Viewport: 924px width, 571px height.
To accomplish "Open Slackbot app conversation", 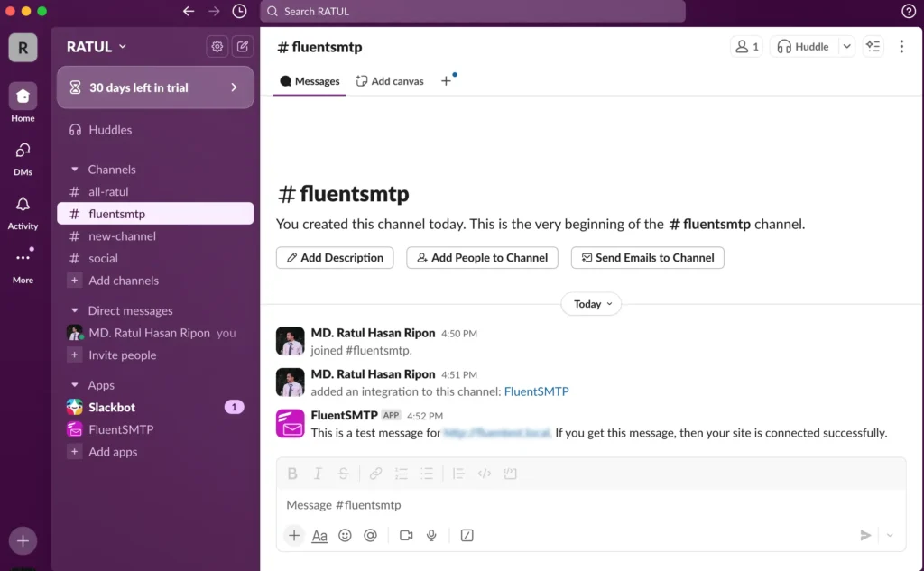I will click(x=155, y=407).
